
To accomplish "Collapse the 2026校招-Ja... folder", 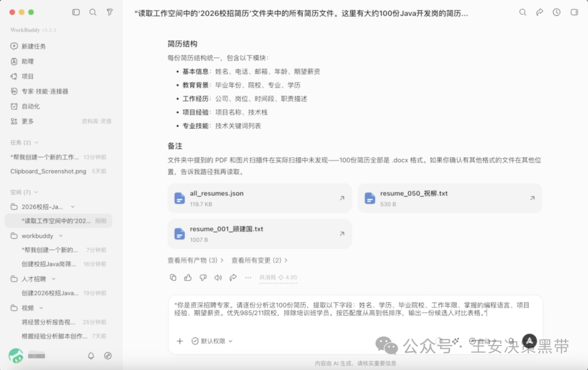I will [x=73, y=207].
